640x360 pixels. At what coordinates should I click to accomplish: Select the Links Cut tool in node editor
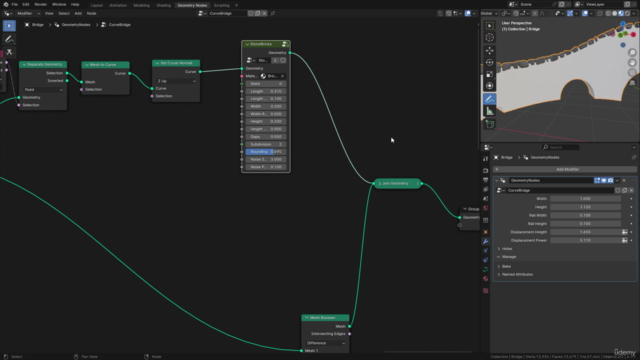click(9, 52)
